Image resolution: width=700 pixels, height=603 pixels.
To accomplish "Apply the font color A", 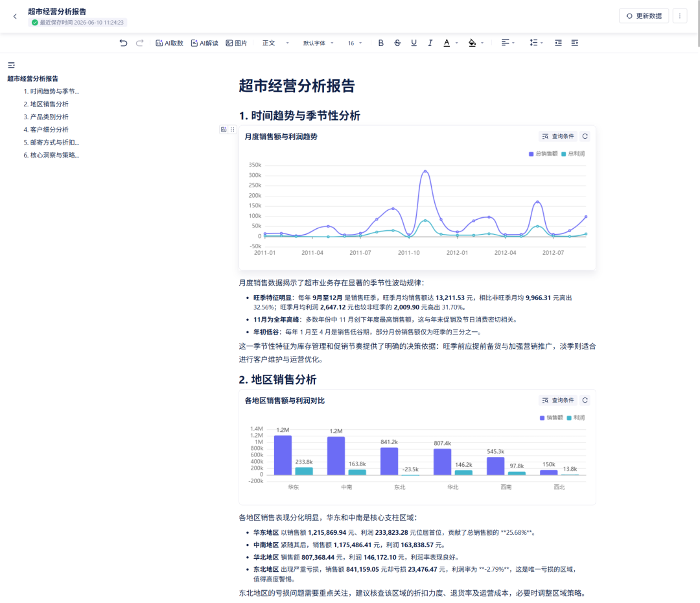I will 447,43.
